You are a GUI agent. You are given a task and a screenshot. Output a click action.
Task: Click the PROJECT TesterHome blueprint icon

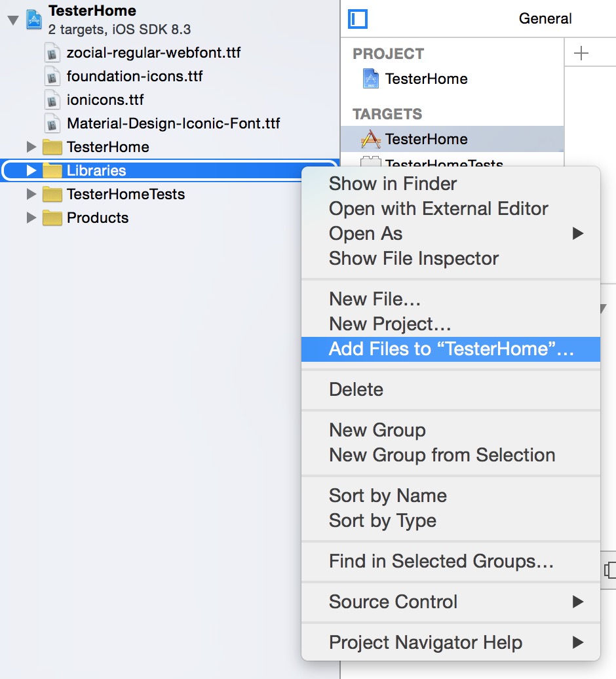coord(370,79)
